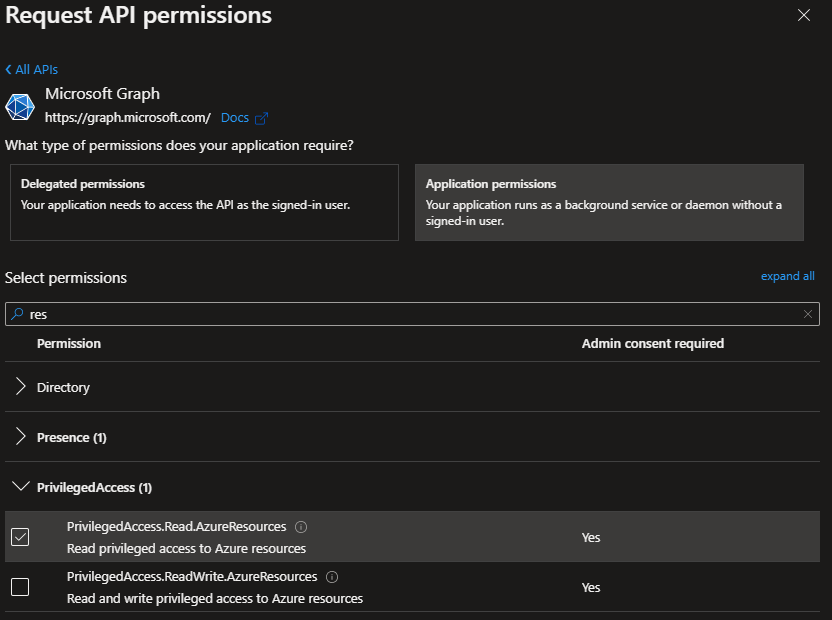Screen dimensions: 832x620
Task: Show info for PrivilegedAccess.ReadWrite.AzureResources
Action: pos(332,576)
